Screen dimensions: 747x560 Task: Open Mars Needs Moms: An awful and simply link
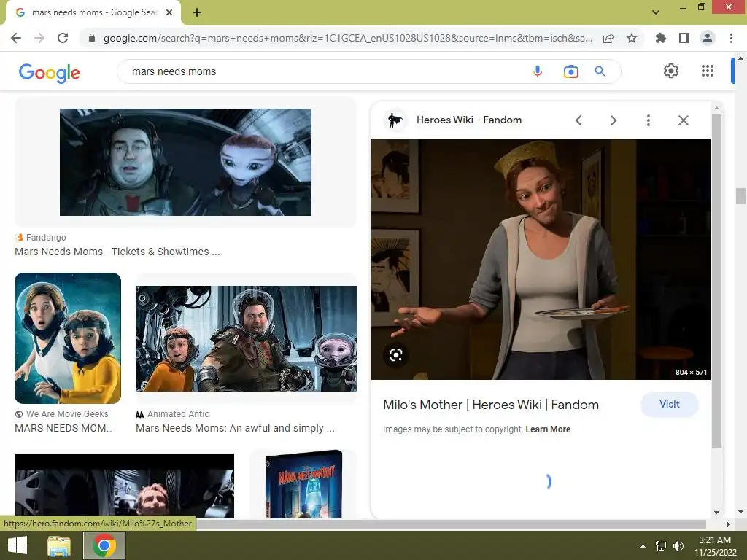coord(236,428)
